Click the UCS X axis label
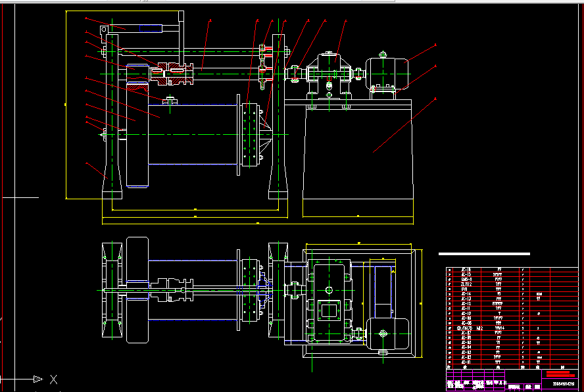The height and width of the screenshot is (392, 584). (54, 380)
